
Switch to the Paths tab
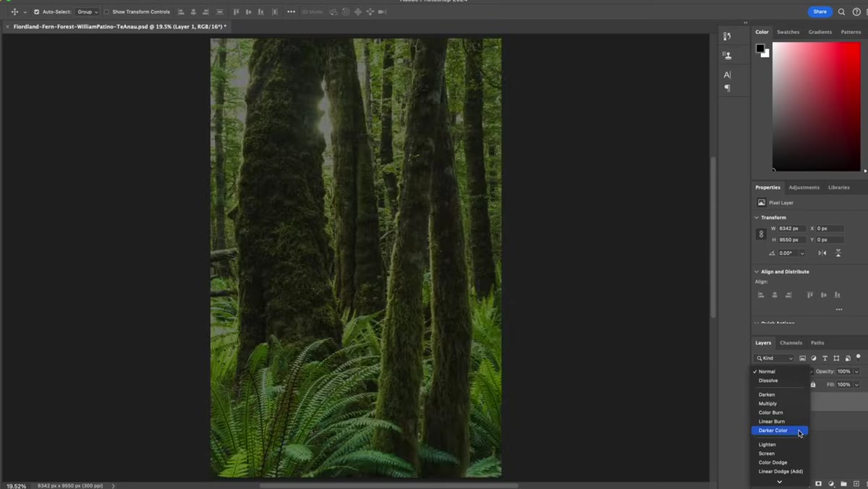pyautogui.click(x=817, y=343)
